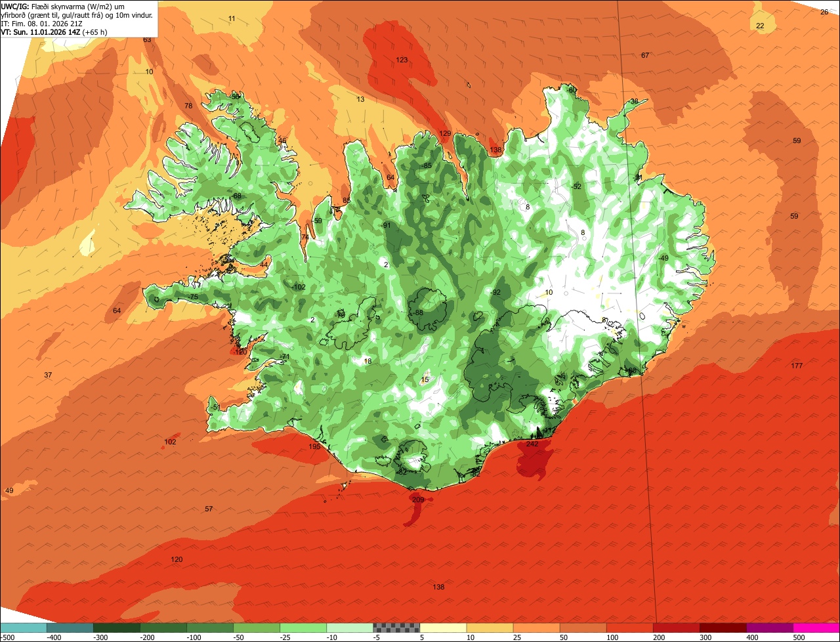The height and width of the screenshot is (642, 840).
Task: Click the legend swatch between 200 and 300
Action: (677, 628)
